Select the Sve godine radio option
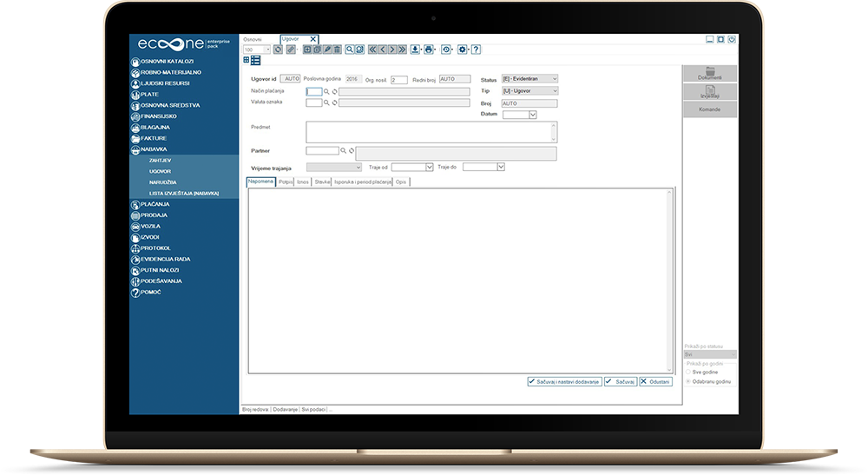 click(688, 372)
